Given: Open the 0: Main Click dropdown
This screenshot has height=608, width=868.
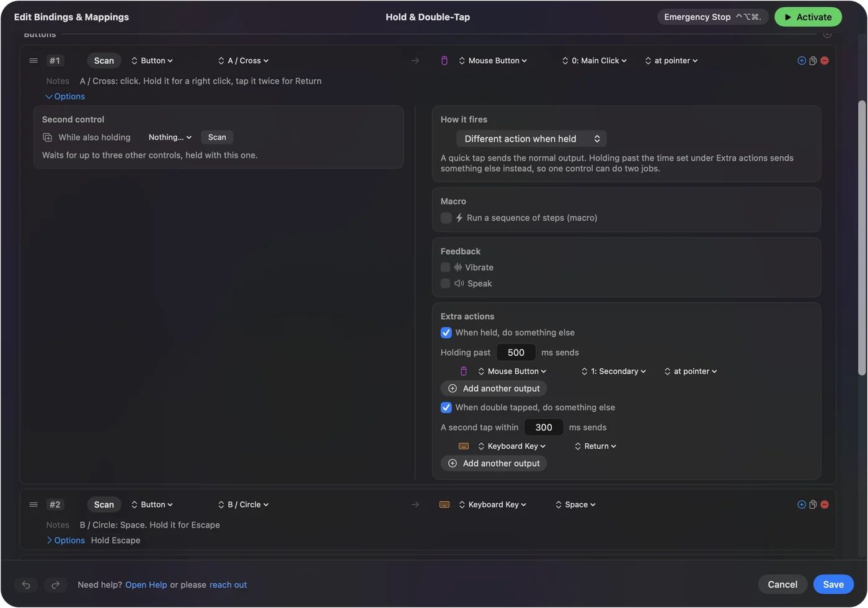Looking at the screenshot, I should tap(594, 61).
